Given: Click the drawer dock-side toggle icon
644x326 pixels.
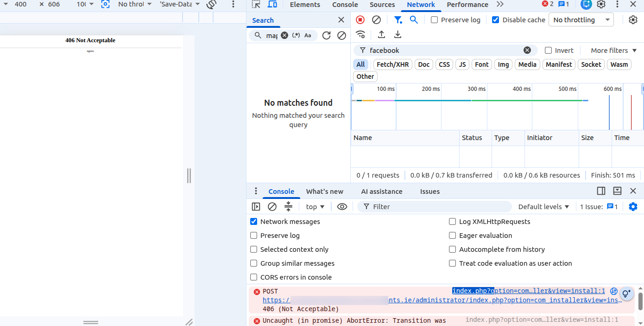Looking at the screenshot, I should pyautogui.click(x=601, y=191).
